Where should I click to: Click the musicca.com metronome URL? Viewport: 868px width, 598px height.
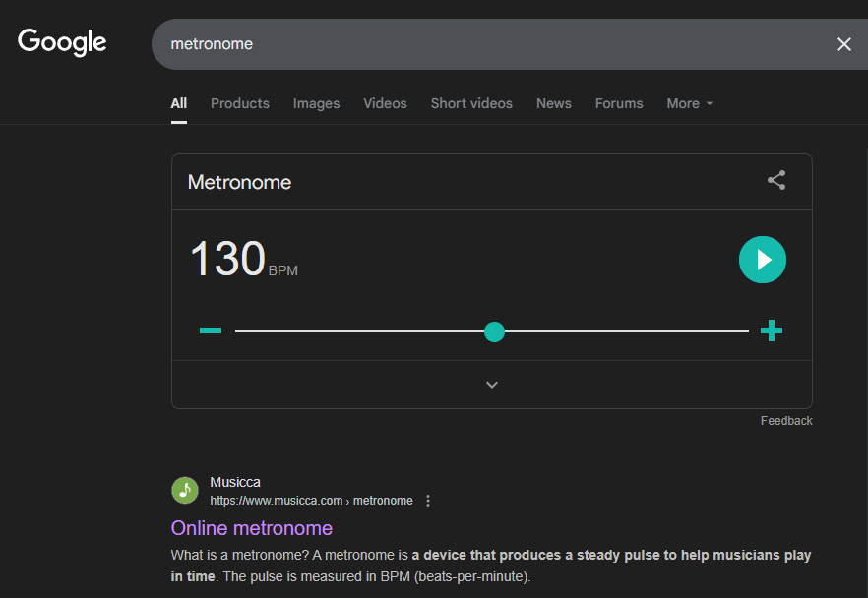[311, 501]
